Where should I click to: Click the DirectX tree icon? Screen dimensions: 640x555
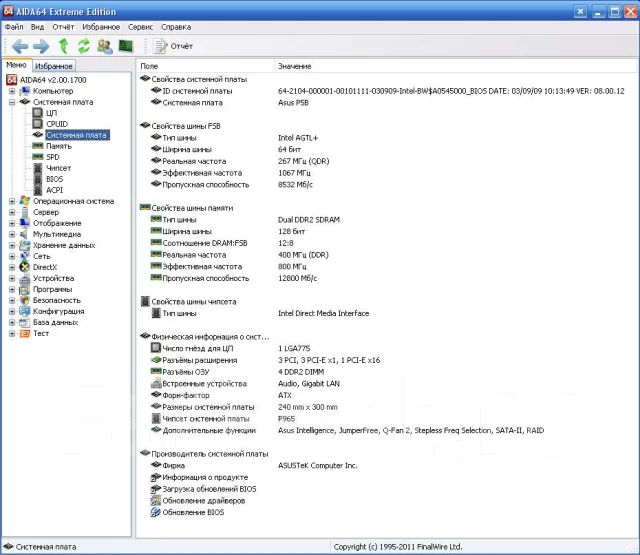(24, 267)
